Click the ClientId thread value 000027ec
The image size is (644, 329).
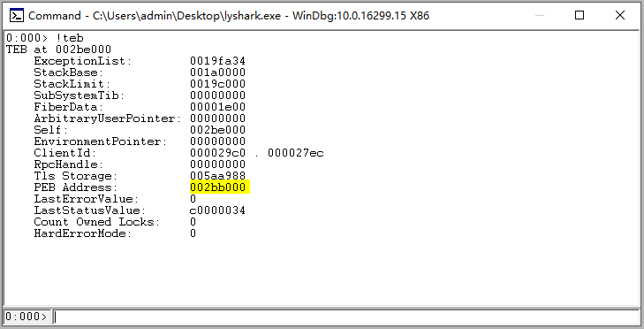pyautogui.click(x=296, y=153)
